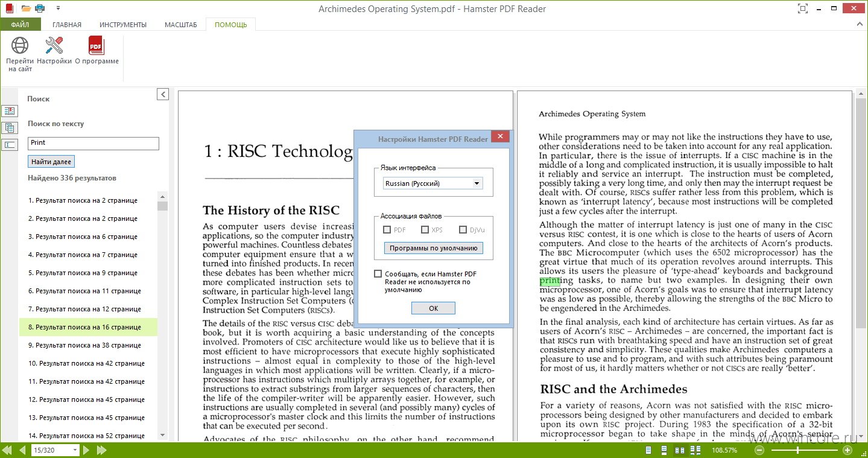Click the 'О программе' PDF icon
The height and width of the screenshot is (458, 868).
[x=97, y=46]
